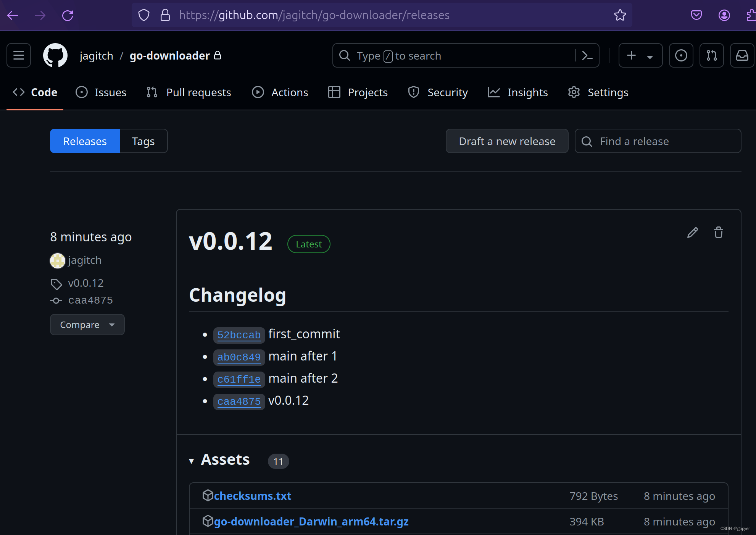
Task: Open the create new plus menu
Action: click(x=640, y=55)
